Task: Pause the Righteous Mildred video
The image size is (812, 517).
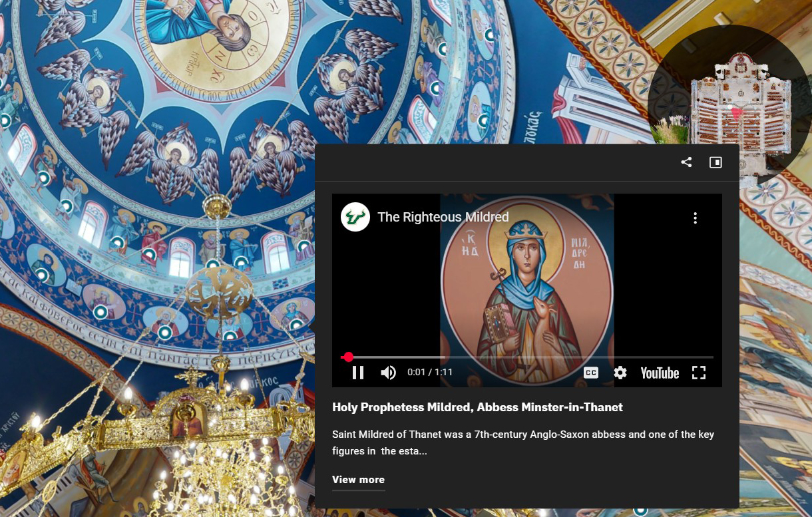Action: (358, 373)
